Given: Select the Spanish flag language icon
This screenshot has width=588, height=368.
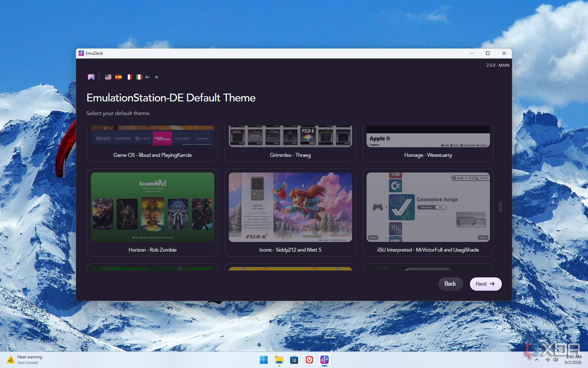Looking at the screenshot, I should coord(119,77).
